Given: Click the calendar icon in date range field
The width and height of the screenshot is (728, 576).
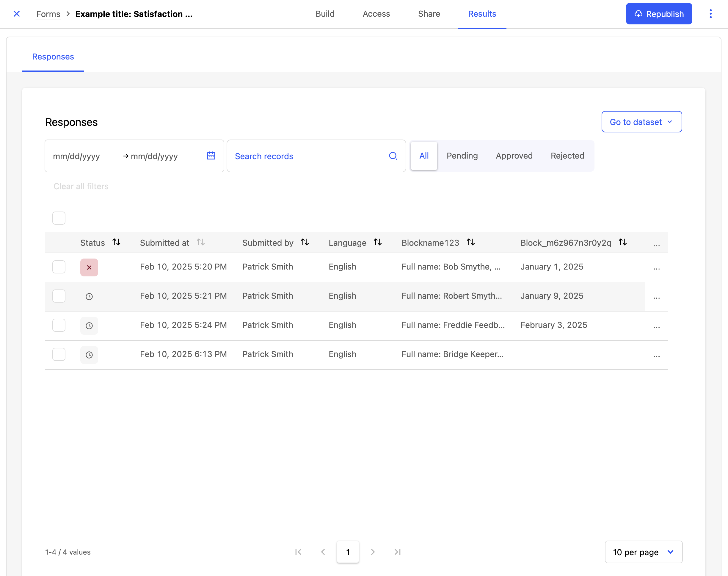Looking at the screenshot, I should pos(211,156).
